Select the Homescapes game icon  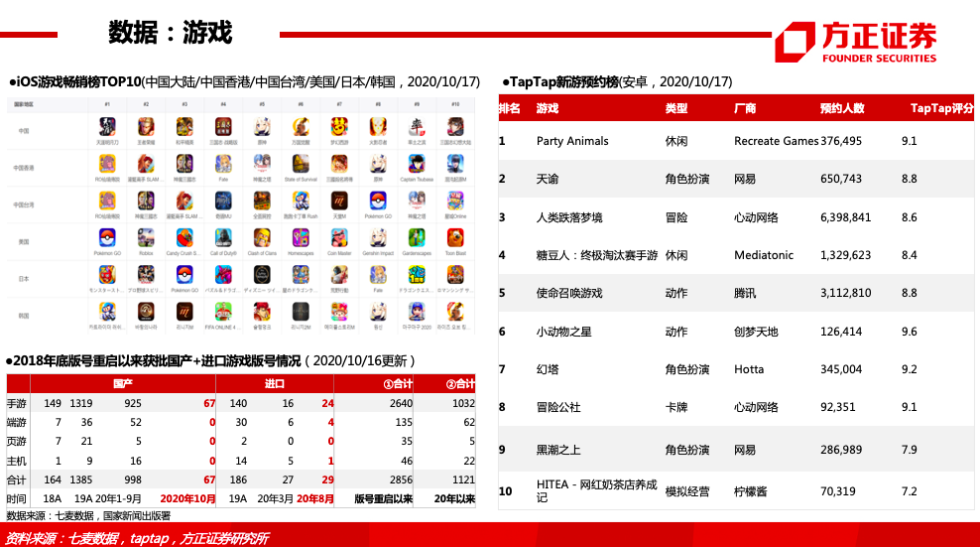pos(301,238)
